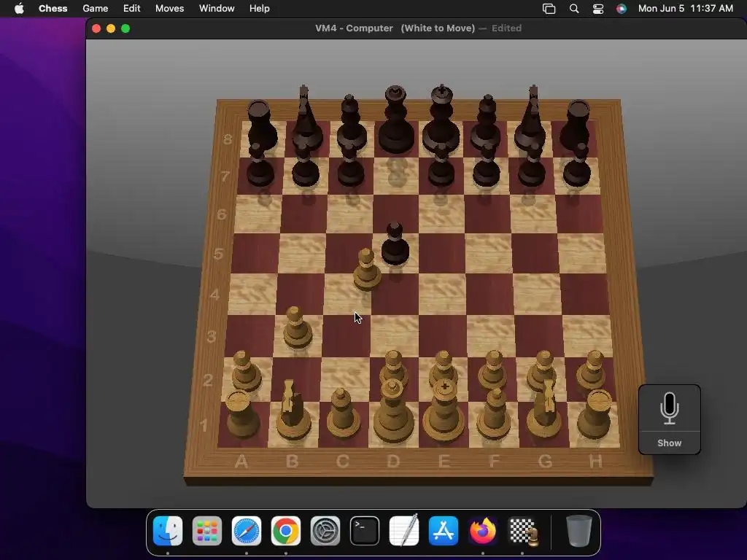Open the Help menu
The image size is (747, 560).
coord(259,9)
